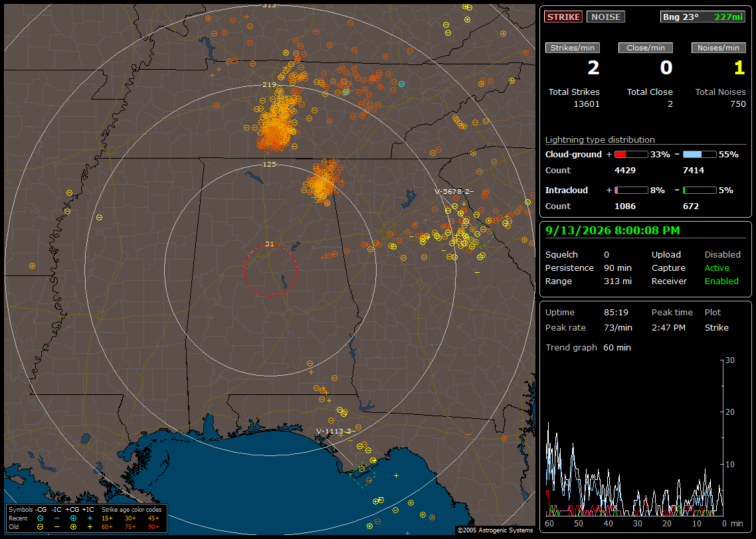Click the pink positive intracloud bar
The width and height of the screenshot is (756, 539).
pyautogui.click(x=631, y=191)
